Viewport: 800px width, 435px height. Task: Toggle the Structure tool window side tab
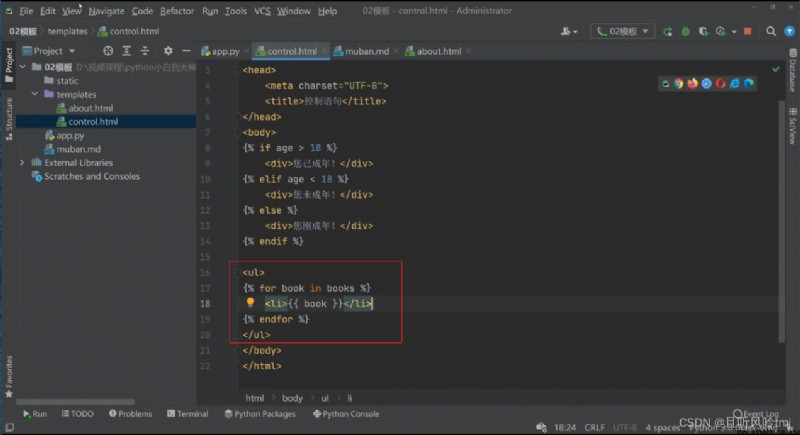click(9, 119)
